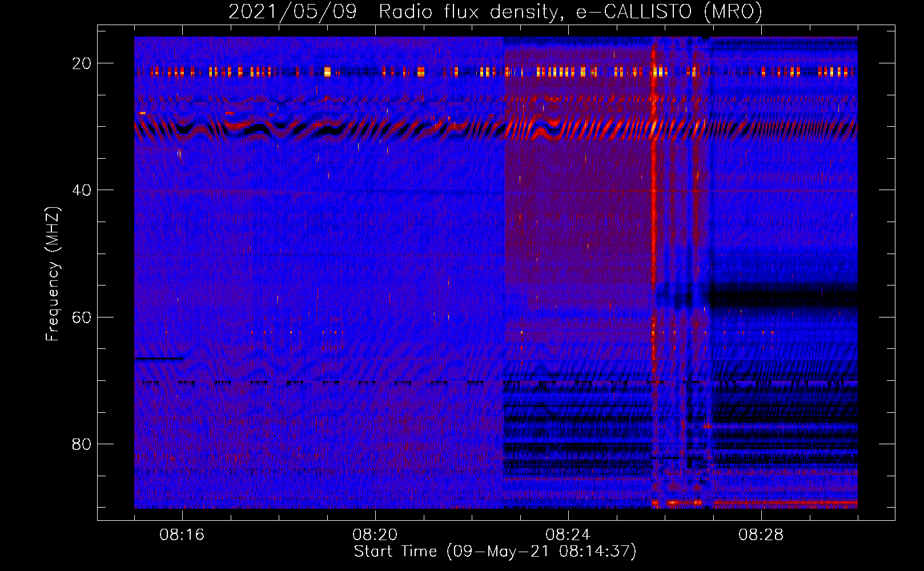The height and width of the screenshot is (571, 924).
Task: Click the 40 MHz frequency tick label
Action: coord(82,190)
